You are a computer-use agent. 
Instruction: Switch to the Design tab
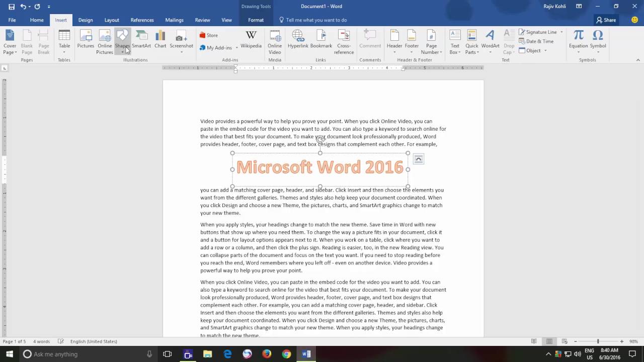[x=86, y=20]
